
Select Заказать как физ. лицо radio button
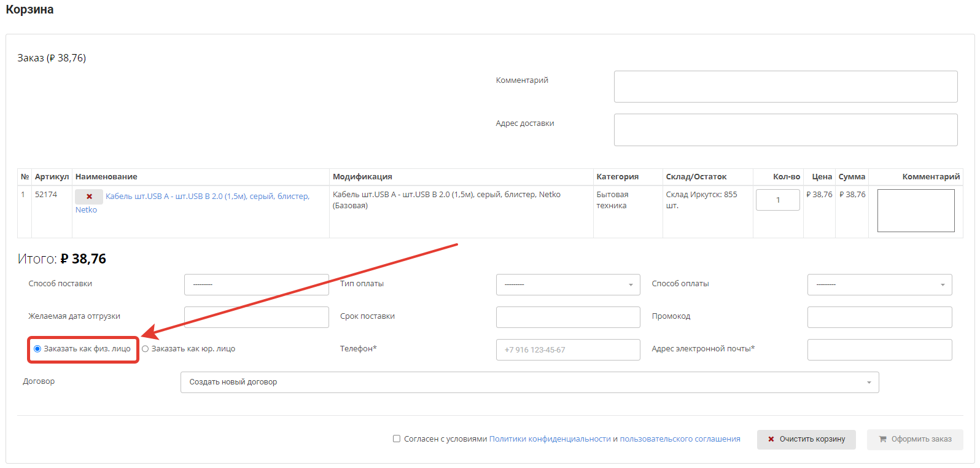coord(37,349)
